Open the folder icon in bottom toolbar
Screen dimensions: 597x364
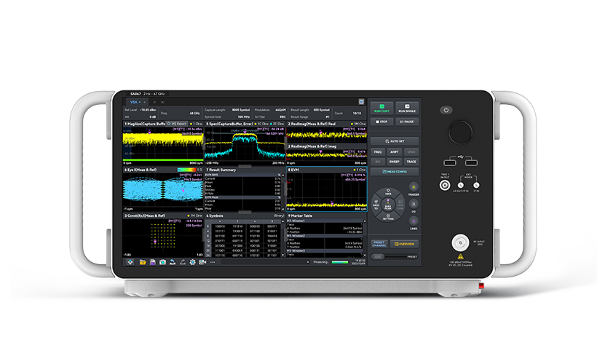143,261
